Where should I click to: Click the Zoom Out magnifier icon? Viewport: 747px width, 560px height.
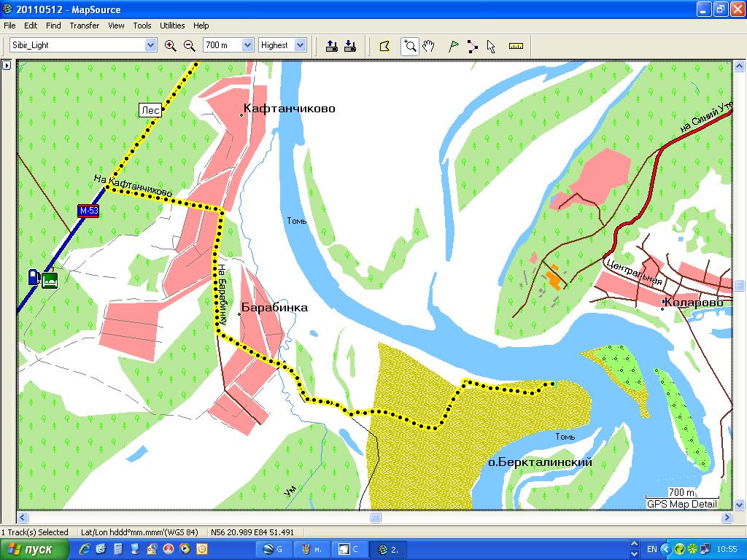189,45
